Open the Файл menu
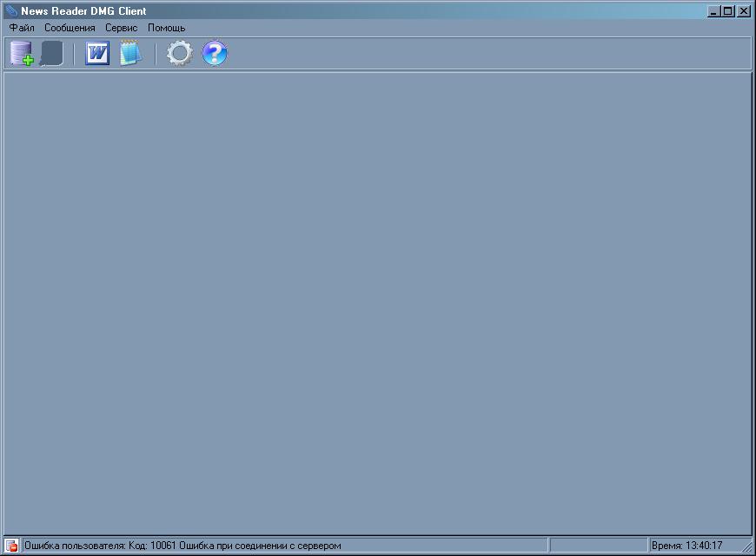The image size is (756, 556). click(22, 28)
